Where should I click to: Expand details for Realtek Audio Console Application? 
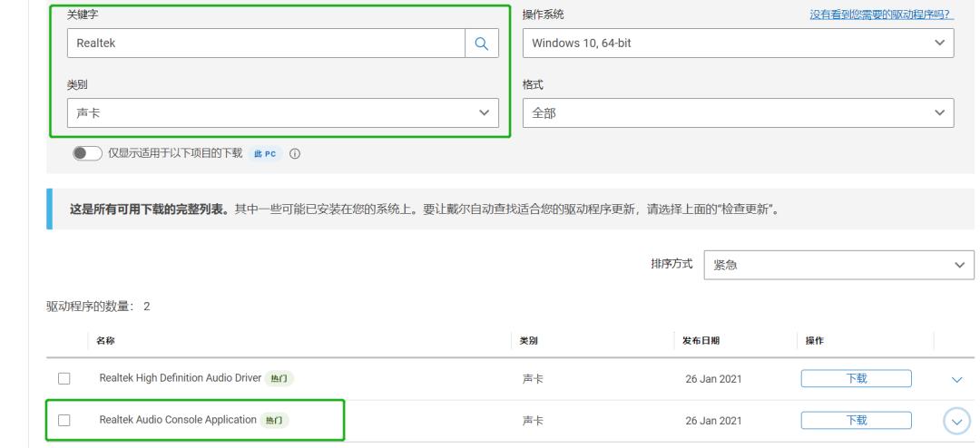[956, 422]
